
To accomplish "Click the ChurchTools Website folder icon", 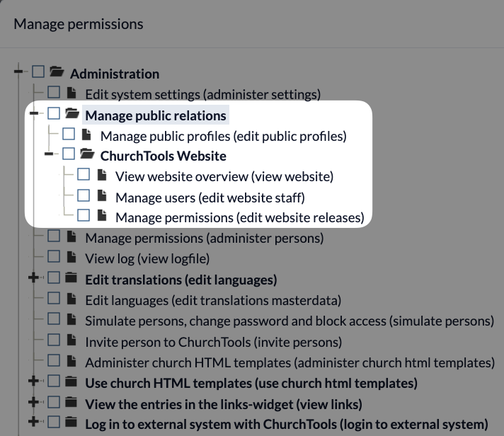I will pyautogui.click(x=86, y=154).
